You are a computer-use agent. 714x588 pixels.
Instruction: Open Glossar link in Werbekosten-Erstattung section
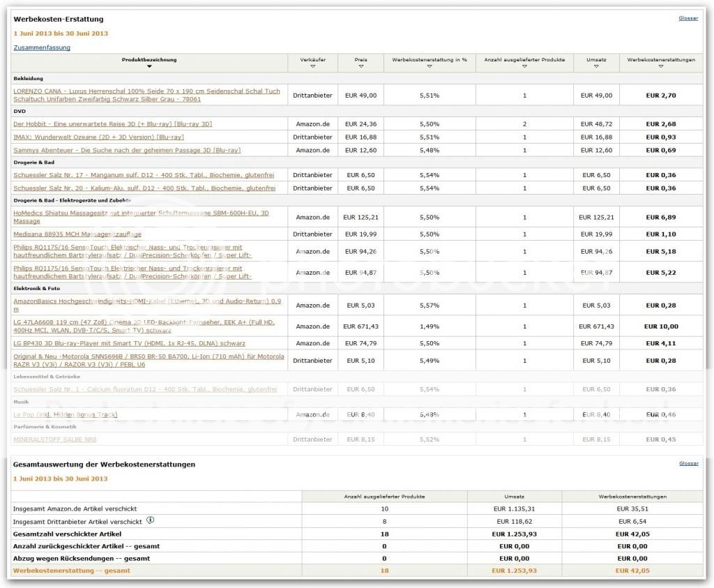(x=688, y=18)
